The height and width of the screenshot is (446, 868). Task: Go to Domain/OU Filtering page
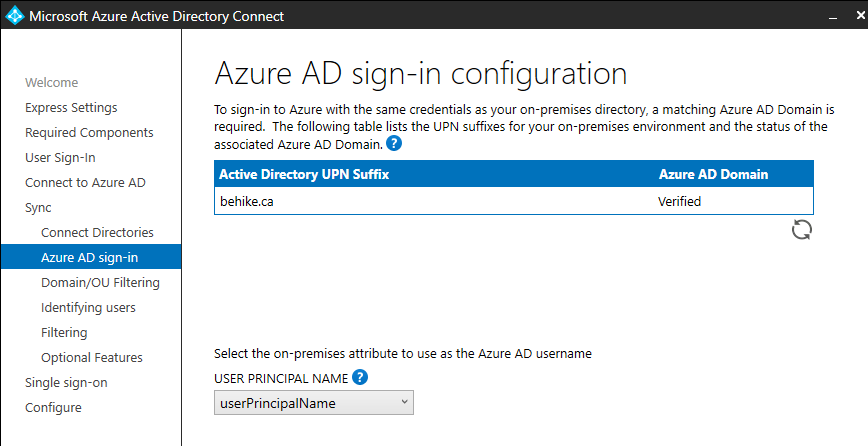tap(100, 283)
